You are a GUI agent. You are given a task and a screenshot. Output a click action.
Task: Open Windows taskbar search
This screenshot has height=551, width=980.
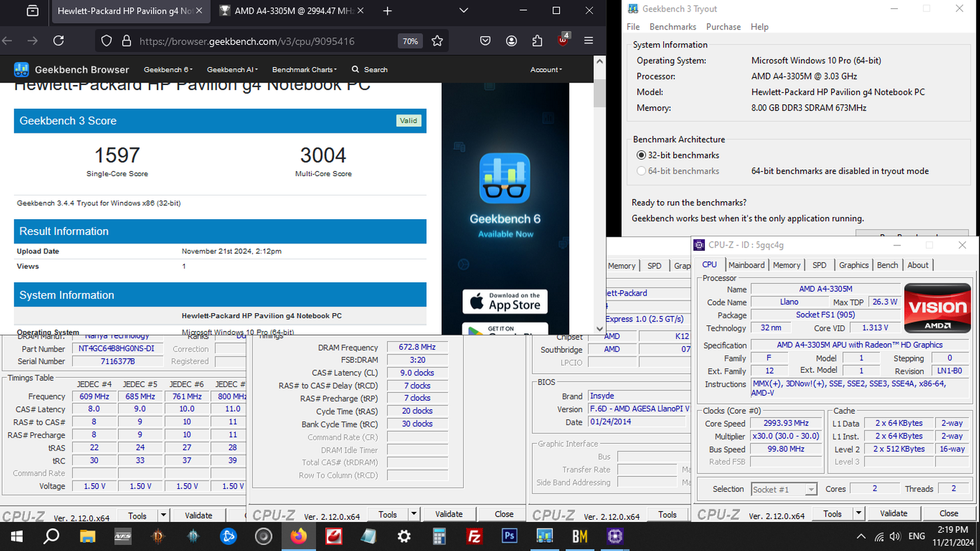point(51,536)
